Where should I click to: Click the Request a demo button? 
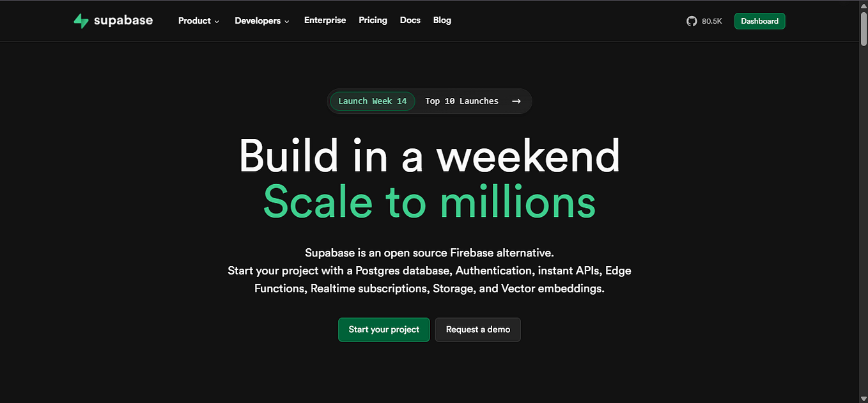tap(477, 329)
